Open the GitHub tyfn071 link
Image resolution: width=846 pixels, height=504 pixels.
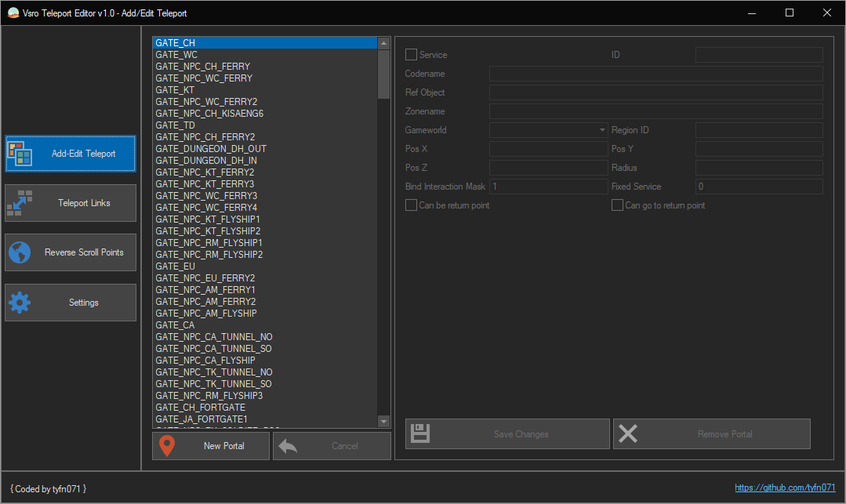[x=785, y=488]
